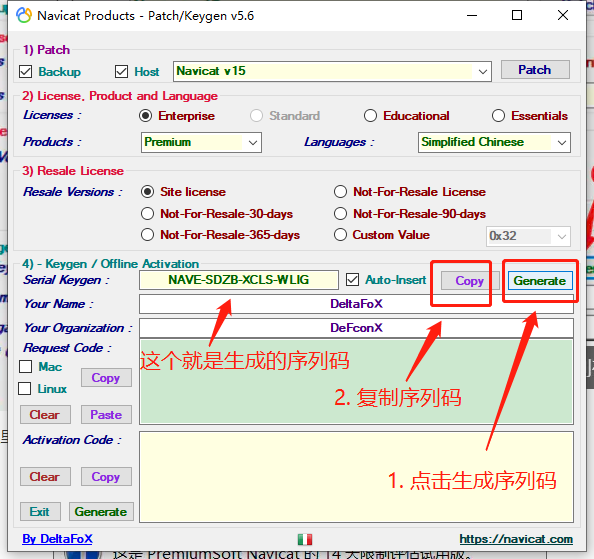Choose Not-For-Resale-365-days option
Viewport: 594px width, 559px height.
147,235
